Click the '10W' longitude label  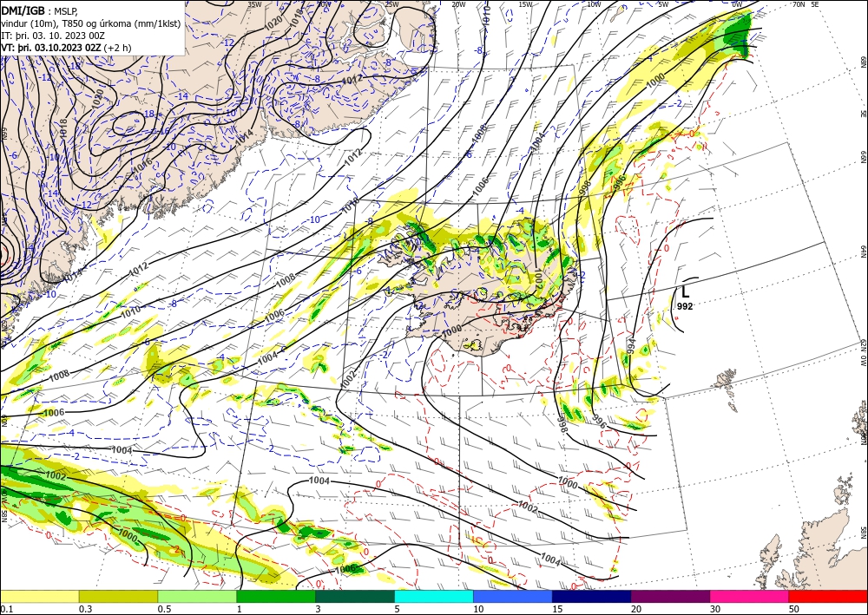594,4
